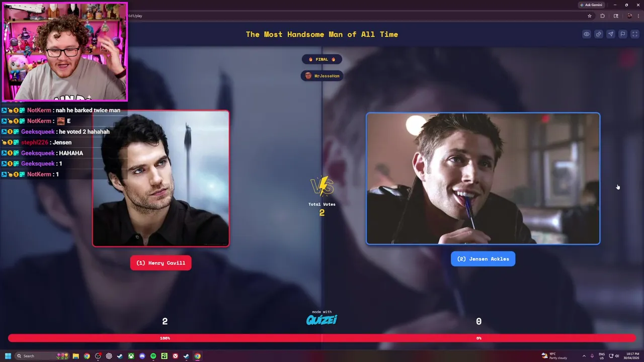
Task: Open the ChatGPT taskbar icon
Action: coord(109,356)
